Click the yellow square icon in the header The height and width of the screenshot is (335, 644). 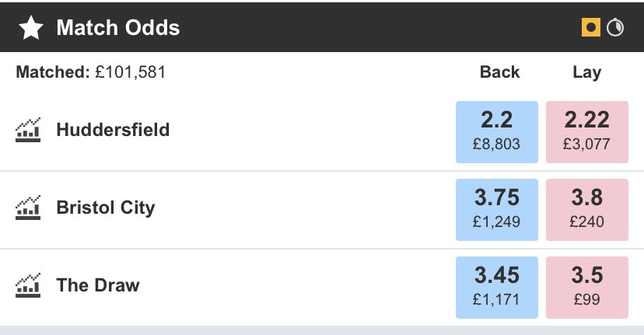pos(591,29)
